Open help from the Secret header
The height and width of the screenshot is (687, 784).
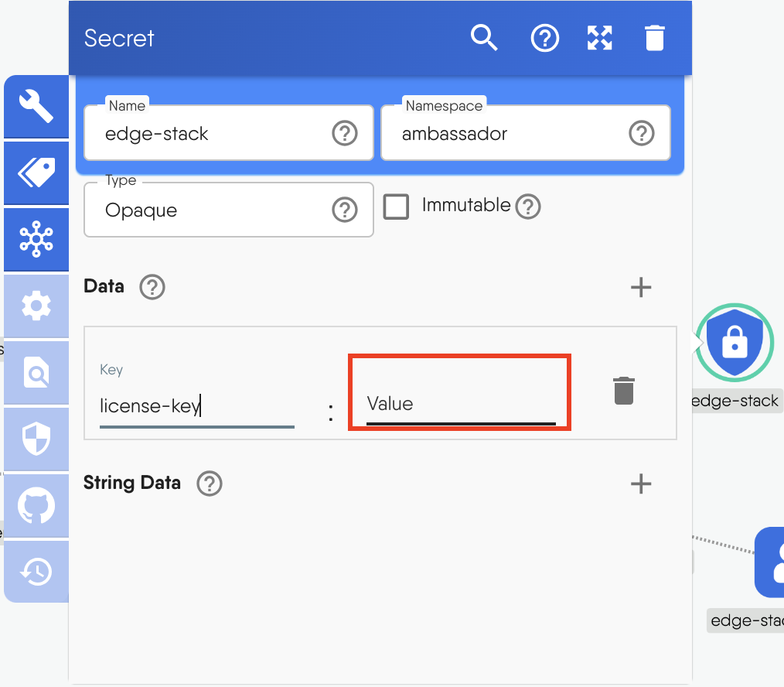544,37
